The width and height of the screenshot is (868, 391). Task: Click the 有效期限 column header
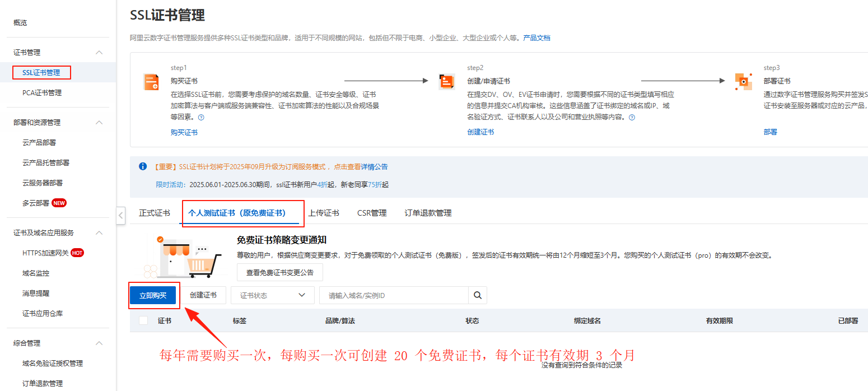point(720,321)
